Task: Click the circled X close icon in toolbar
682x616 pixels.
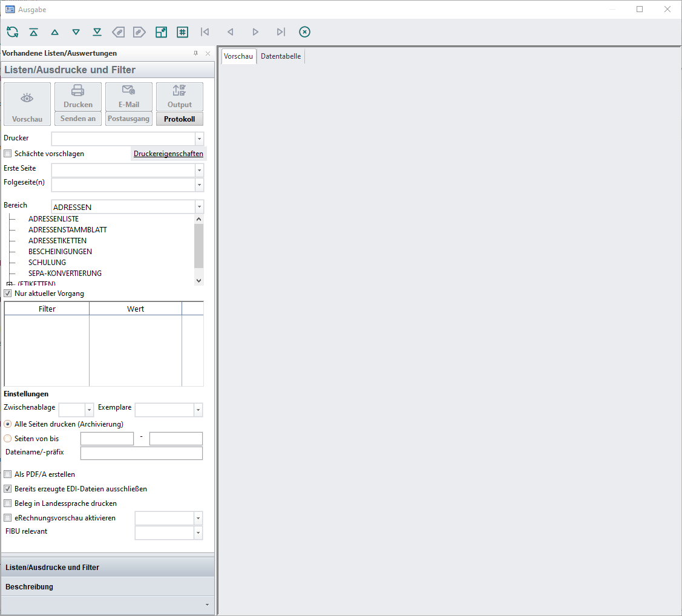Action: pos(304,32)
